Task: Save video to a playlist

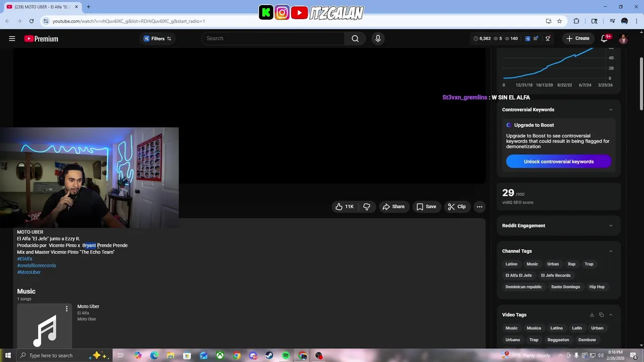Action: point(426,207)
